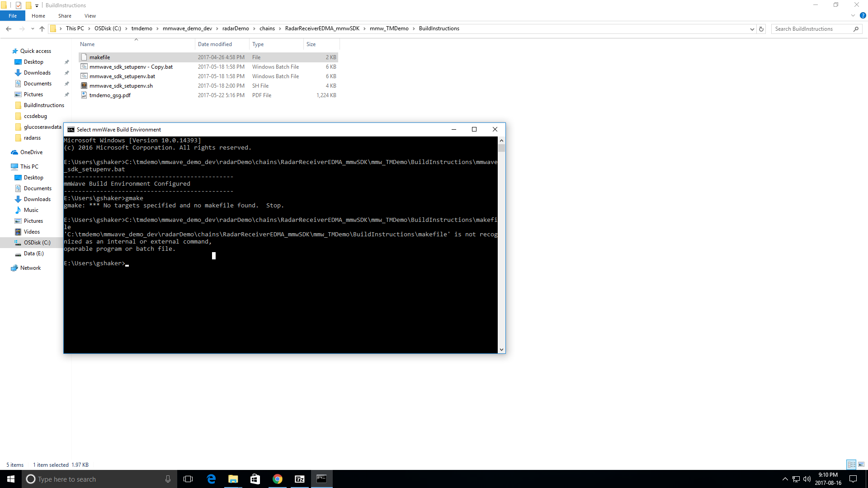Open 7-Zip from taskbar
Viewport: 868px width, 488px height.
click(299, 479)
